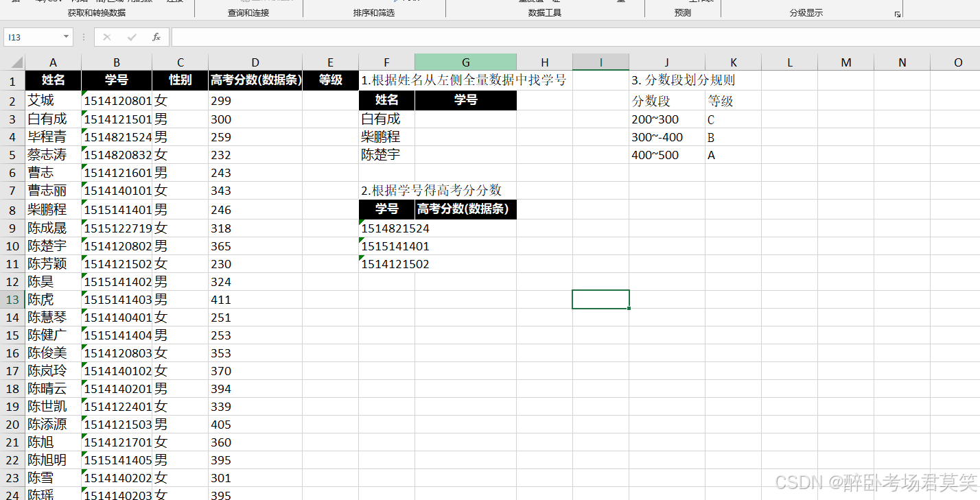Select cell containing 艾城
980x500 pixels.
[54, 101]
